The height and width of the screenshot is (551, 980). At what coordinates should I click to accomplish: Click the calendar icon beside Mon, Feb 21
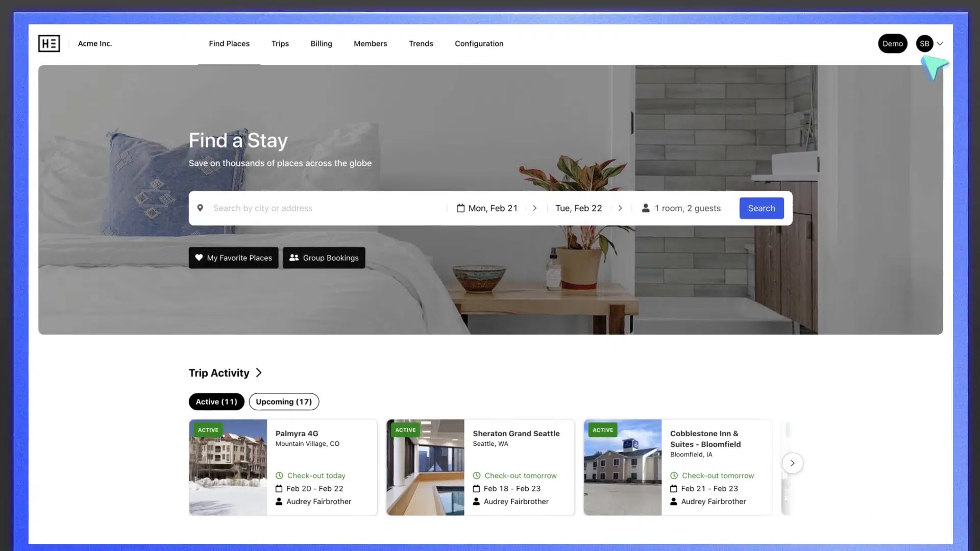(460, 208)
